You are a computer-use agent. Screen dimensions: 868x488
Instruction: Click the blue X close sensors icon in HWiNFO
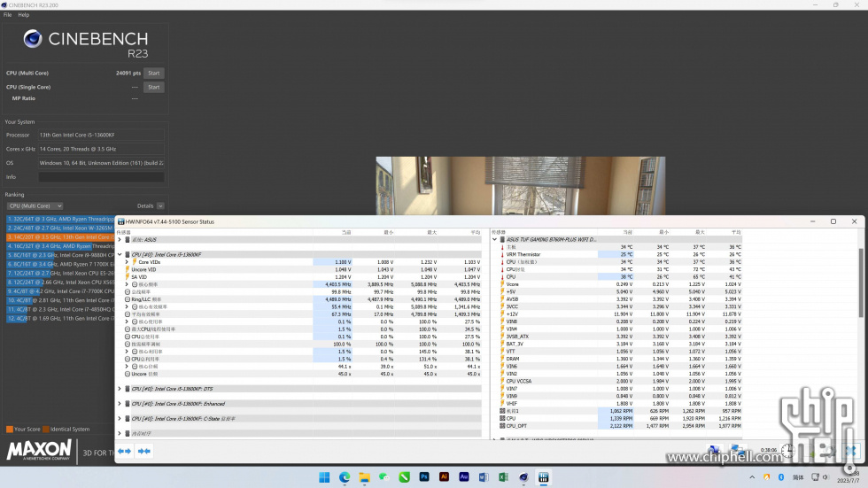point(851,451)
